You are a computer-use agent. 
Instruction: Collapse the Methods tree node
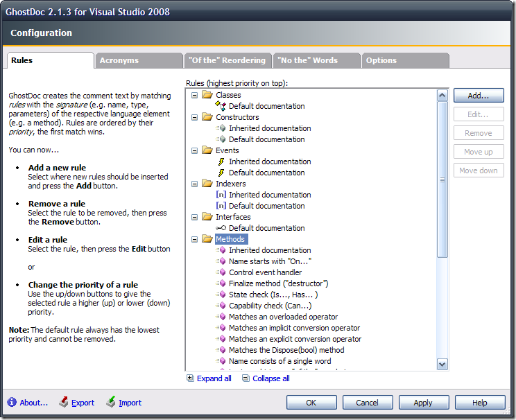194,239
